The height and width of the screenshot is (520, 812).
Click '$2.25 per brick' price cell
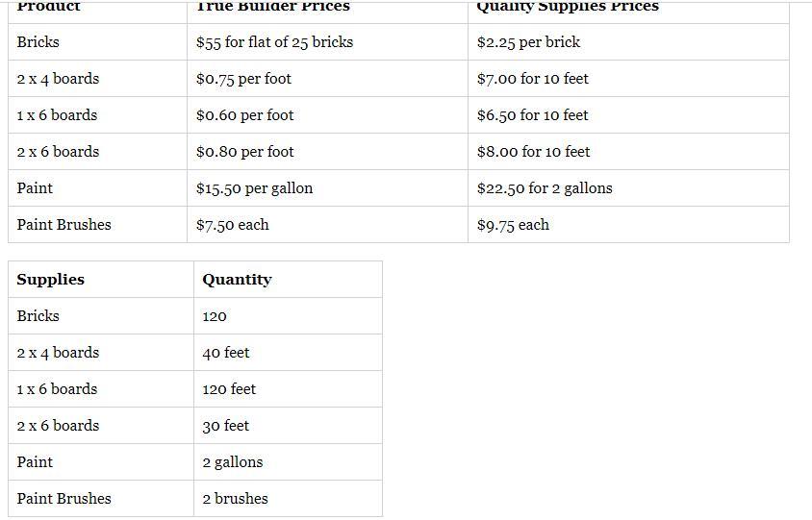628,42
